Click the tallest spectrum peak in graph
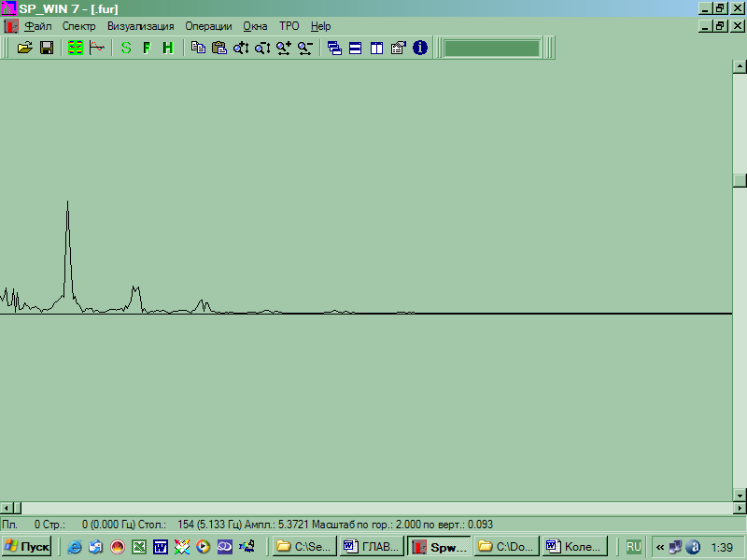This screenshot has width=747, height=560. point(67,203)
